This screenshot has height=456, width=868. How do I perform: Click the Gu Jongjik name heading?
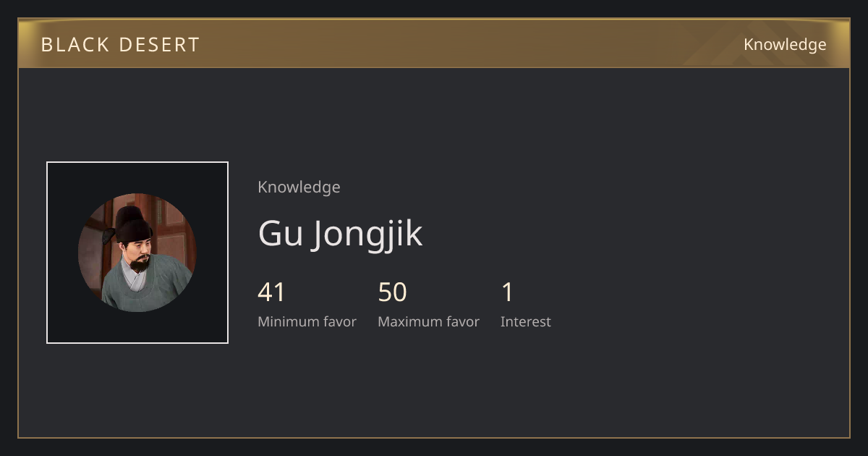(340, 233)
